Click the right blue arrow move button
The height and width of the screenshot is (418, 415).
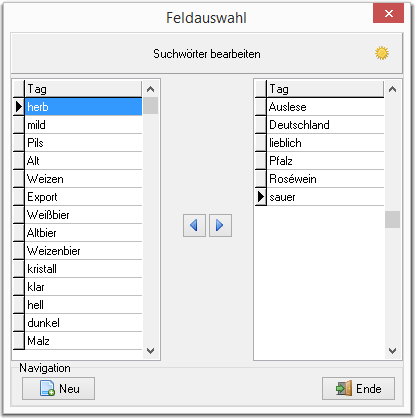[x=220, y=226]
